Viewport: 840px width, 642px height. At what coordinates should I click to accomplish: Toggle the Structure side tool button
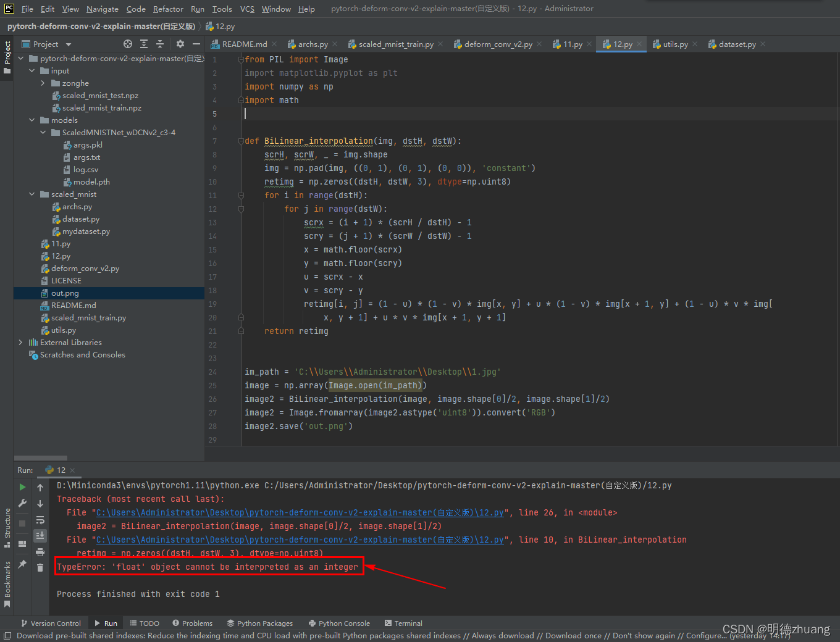point(7,528)
